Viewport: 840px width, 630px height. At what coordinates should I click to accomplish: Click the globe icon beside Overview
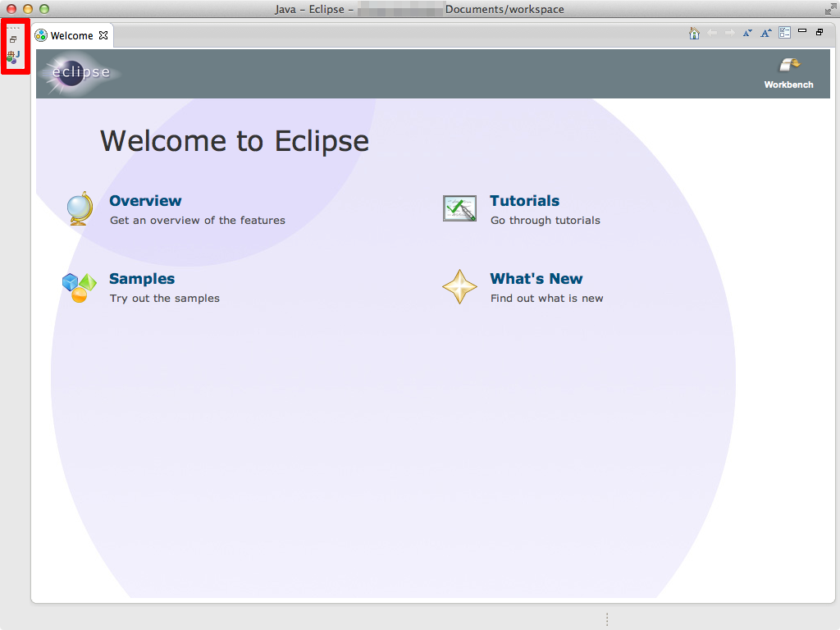tap(80, 208)
